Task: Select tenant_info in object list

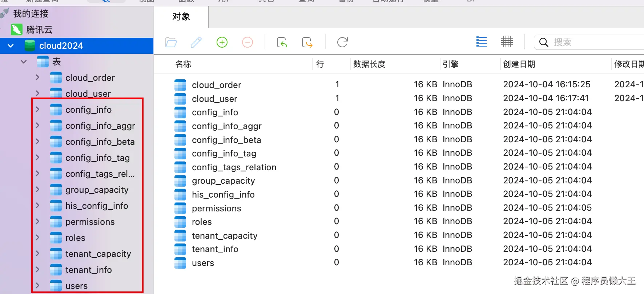Action: 215,249
